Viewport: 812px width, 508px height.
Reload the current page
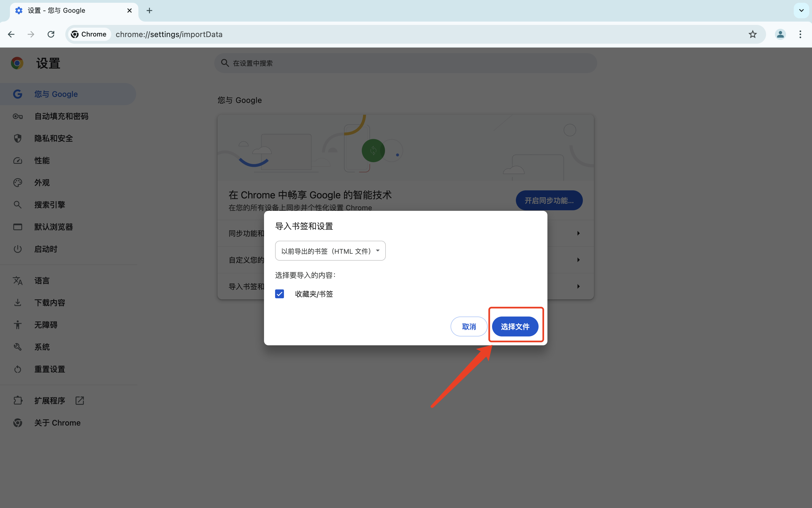pos(51,34)
